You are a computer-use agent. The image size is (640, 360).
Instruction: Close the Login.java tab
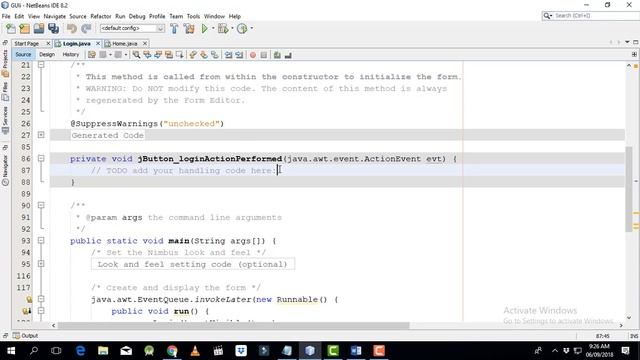[x=98, y=43]
